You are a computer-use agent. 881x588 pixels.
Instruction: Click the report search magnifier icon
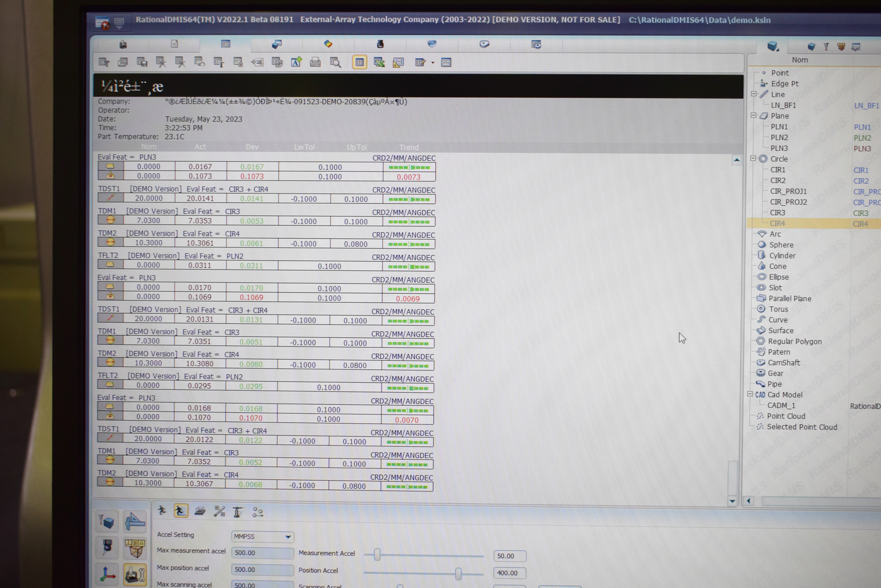[335, 62]
